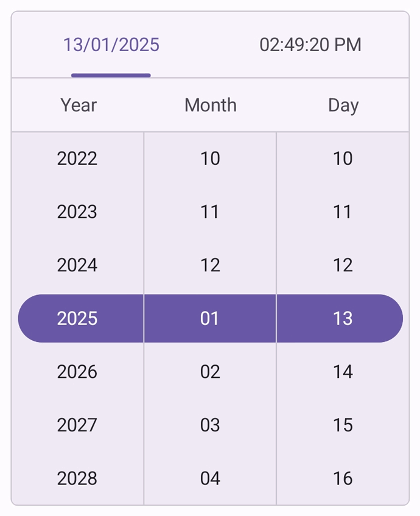Select year 2026
Viewport: 420px width, 516px height.
pyautogui.click(x=77, y=372)
